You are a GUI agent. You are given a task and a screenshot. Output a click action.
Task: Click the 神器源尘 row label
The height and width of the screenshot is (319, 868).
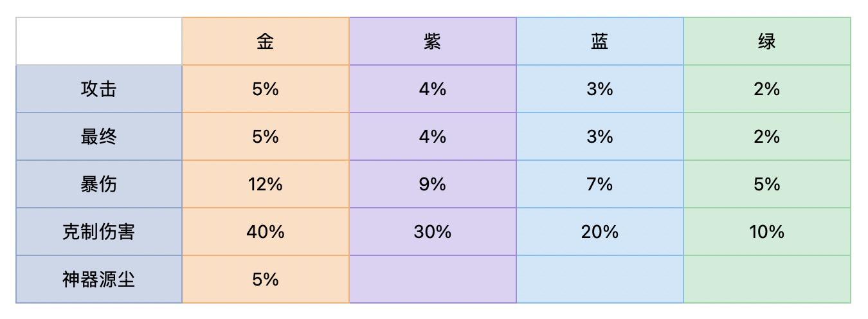(x=99, y=279)
